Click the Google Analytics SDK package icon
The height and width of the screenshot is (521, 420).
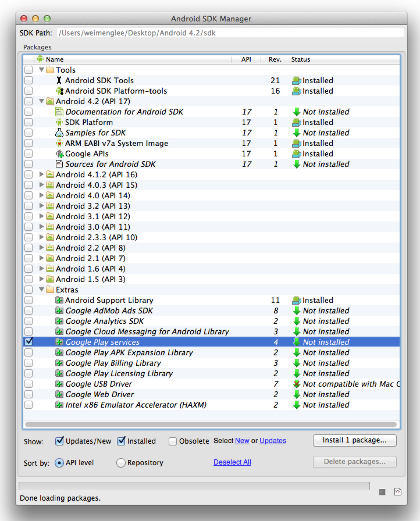coord(59,321)
